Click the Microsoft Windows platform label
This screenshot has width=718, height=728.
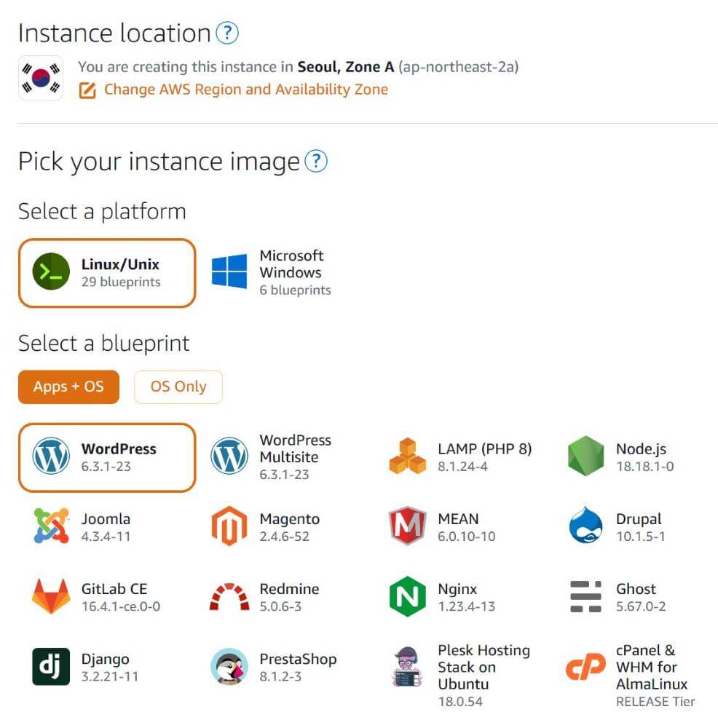click(x=291, y=264)
